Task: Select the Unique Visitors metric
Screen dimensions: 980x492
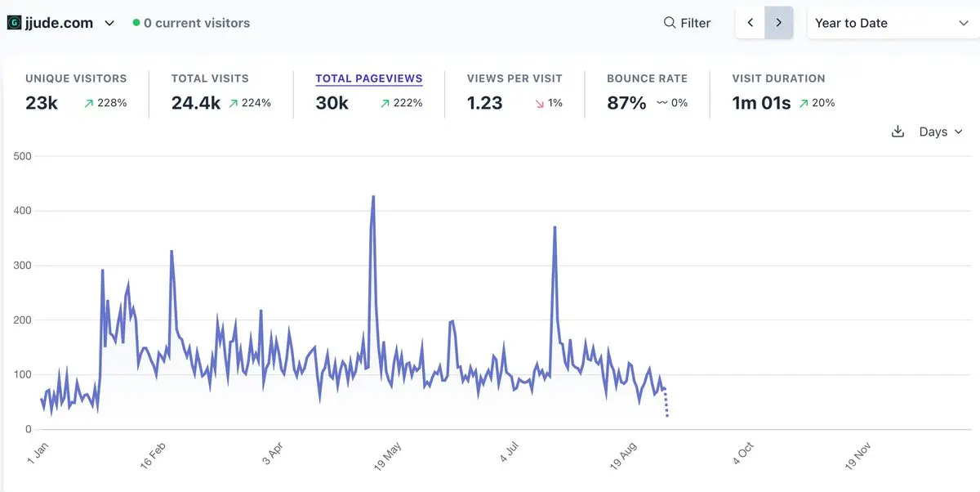Action: (76, 78)
